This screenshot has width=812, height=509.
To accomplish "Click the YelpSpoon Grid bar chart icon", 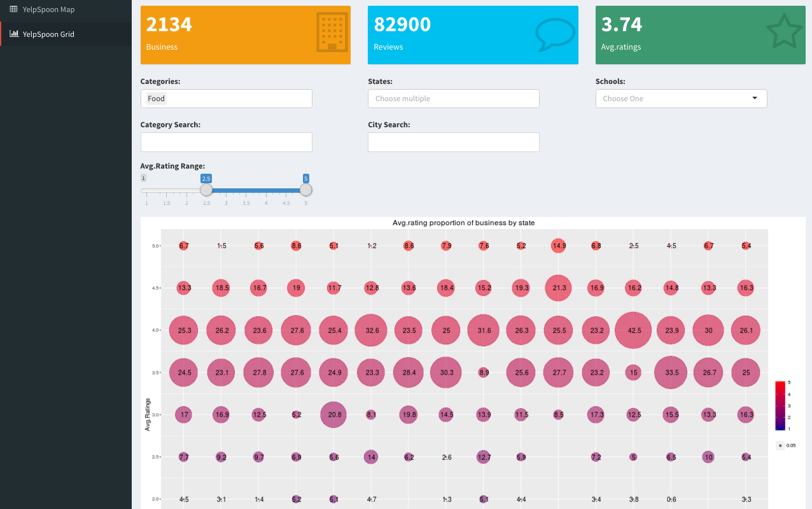I will tap(14, 34).
